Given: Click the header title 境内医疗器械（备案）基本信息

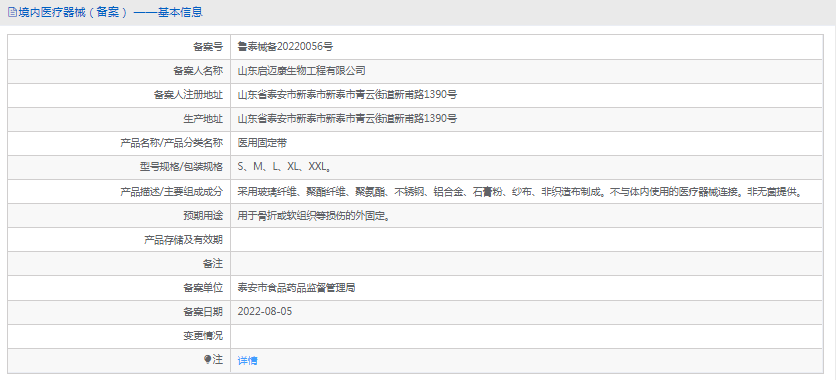Looking at the screenshot, I should [110, 12].
